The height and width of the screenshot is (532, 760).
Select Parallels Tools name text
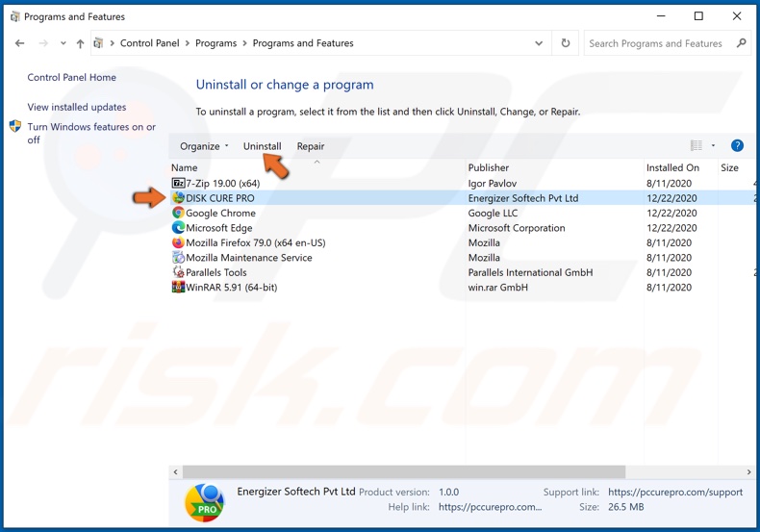tap(216, 272)
